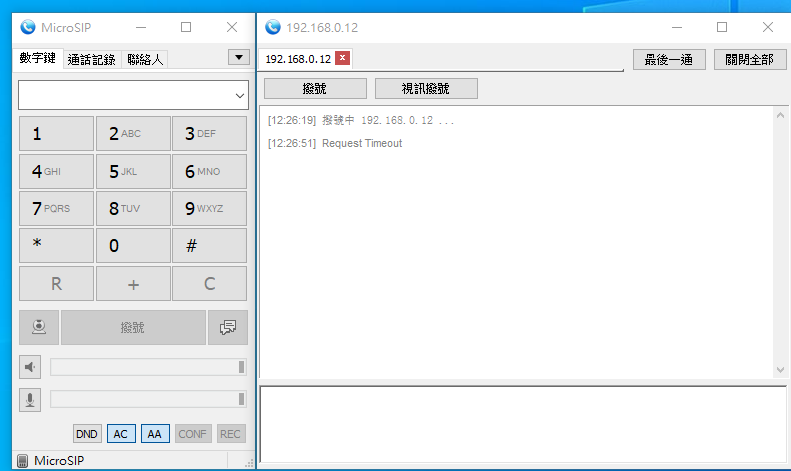Click the Request Timeout log line
The image size is (791, 471).
click(x=335, y=143)
